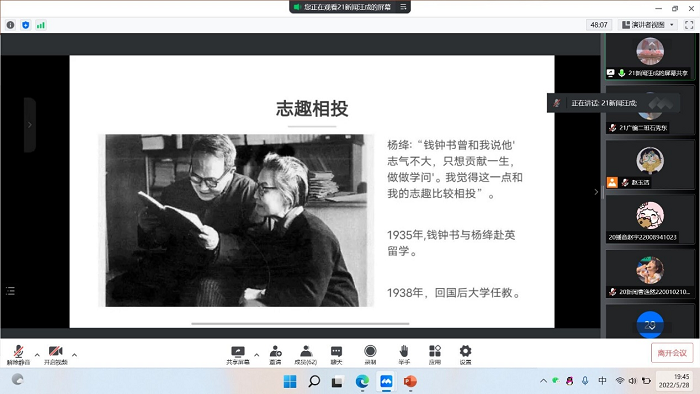This screenshot has height=394, width=700.
Task: Open the Chat panel icon
Action: click(336, 355)
